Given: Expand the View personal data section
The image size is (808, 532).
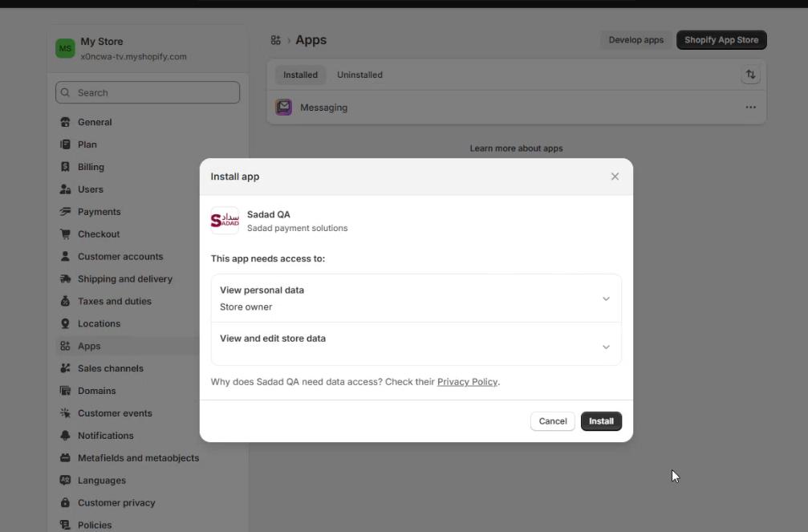Looking at the screenshot, I should [606, 298].
